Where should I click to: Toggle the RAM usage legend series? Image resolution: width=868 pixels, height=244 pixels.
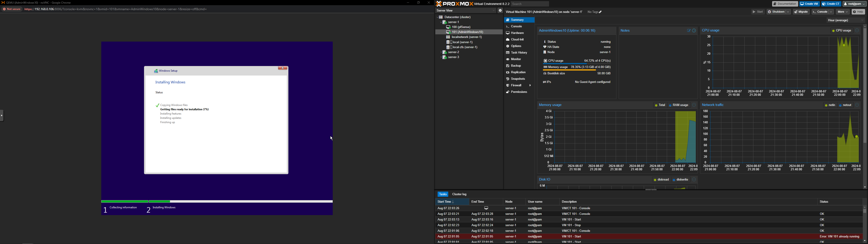tap(679, 106)
